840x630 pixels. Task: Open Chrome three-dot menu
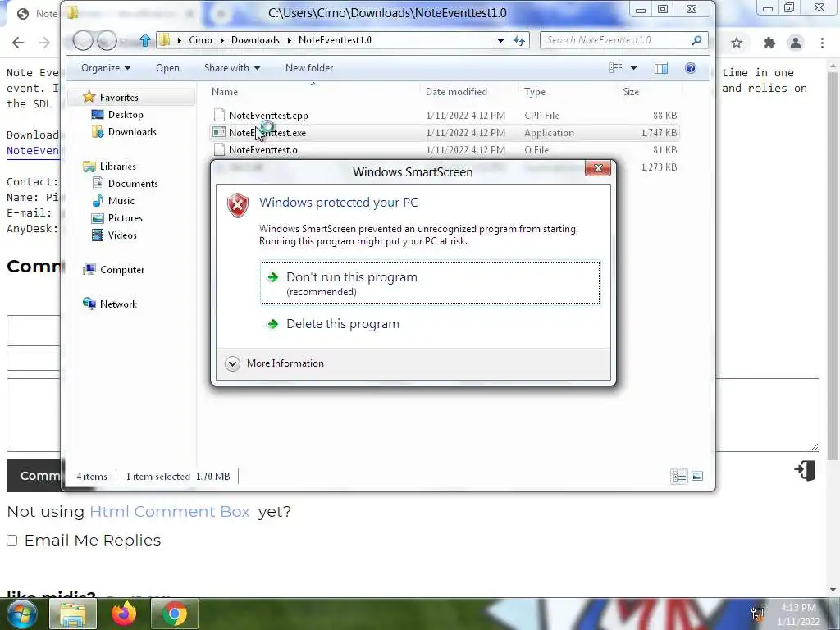pyautogui.click(x=822, y=43)
